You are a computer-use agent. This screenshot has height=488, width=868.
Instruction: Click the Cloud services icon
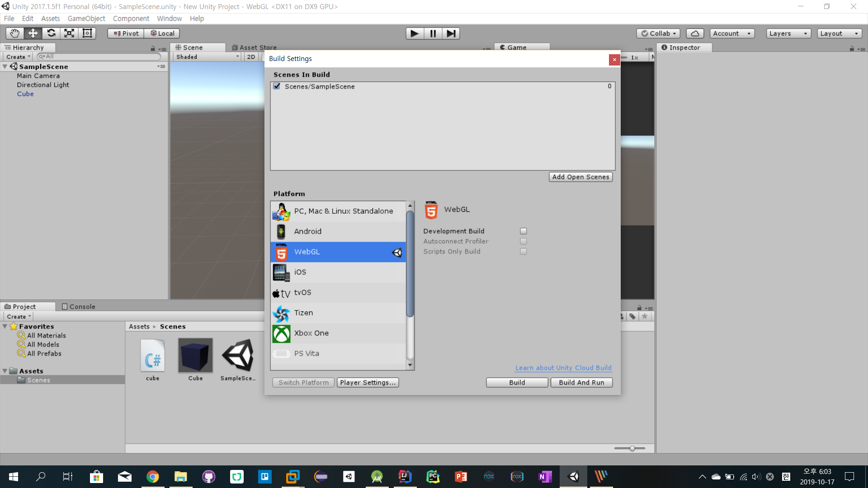point(695,33)
